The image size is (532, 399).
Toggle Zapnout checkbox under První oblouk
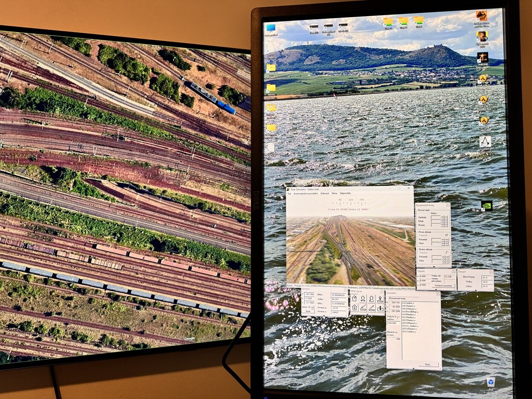tap(447, 235)
